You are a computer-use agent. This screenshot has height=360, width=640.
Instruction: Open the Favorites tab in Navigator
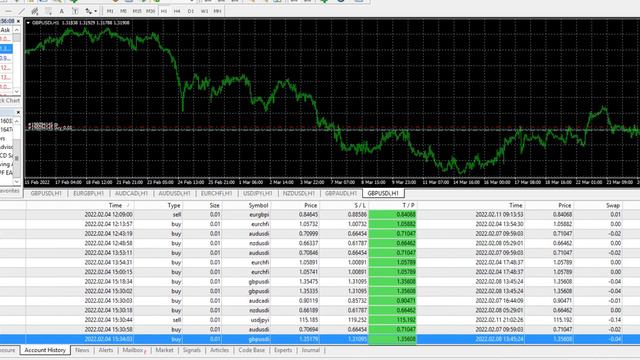(10, 191)
